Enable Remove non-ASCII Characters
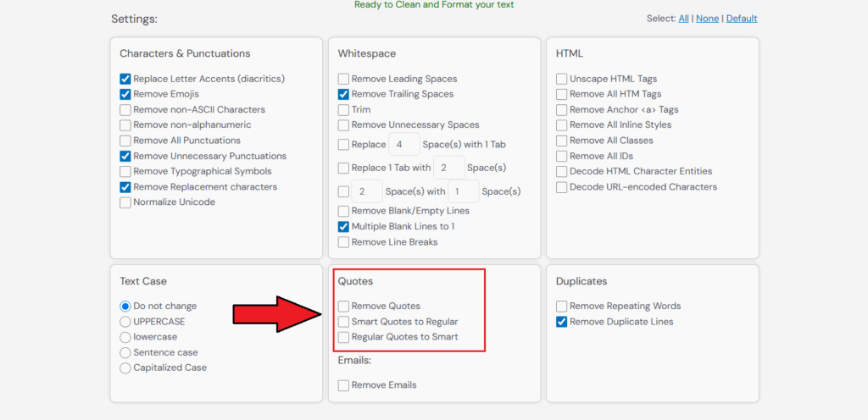868x420 pixels. (x=125, y=109)
